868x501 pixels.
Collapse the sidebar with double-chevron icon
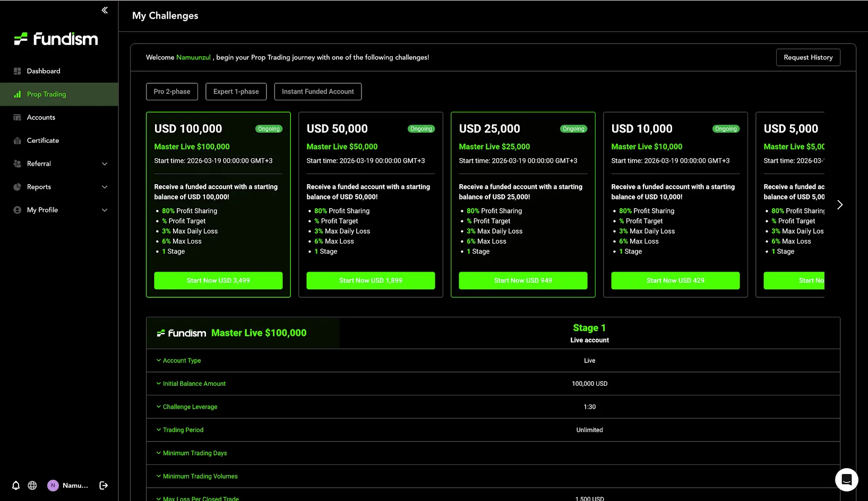105,10
